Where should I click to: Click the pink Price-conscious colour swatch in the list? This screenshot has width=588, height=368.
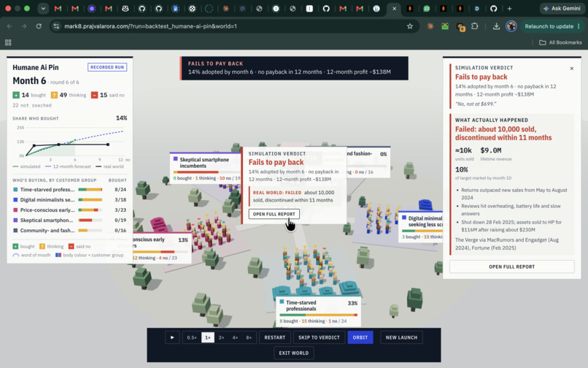point(15,210)
